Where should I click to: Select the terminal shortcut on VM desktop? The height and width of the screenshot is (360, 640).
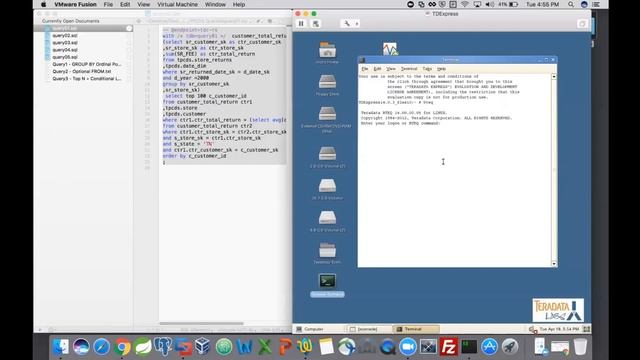(327, 284)
